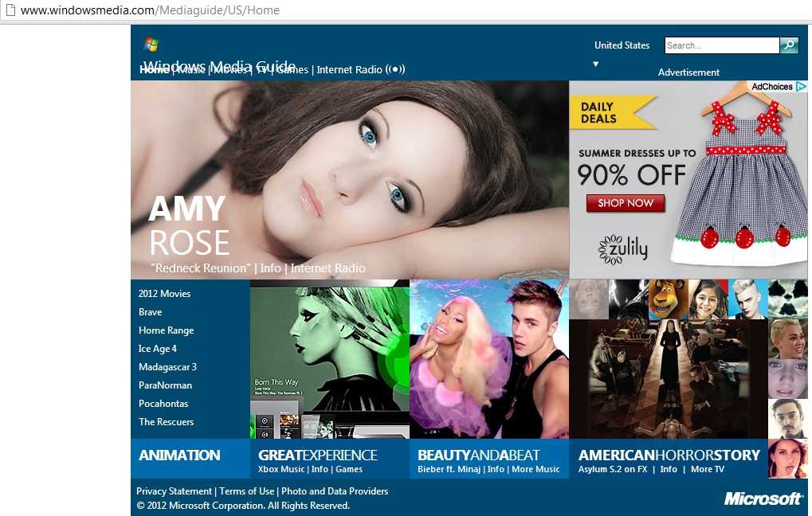The height and width of the screenshot is (516, 812).
Task: Open the Xbox Music link
Action: (281, 470)
